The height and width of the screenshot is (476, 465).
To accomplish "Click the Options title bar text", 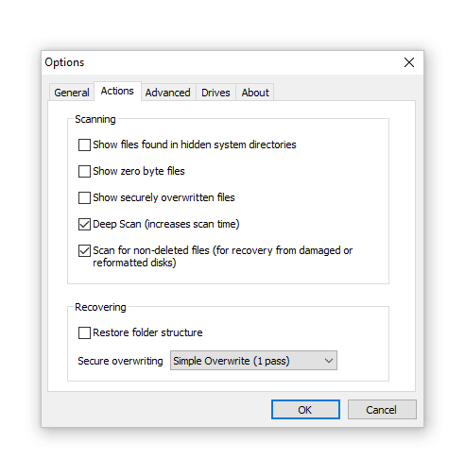I will coord(64,62).
